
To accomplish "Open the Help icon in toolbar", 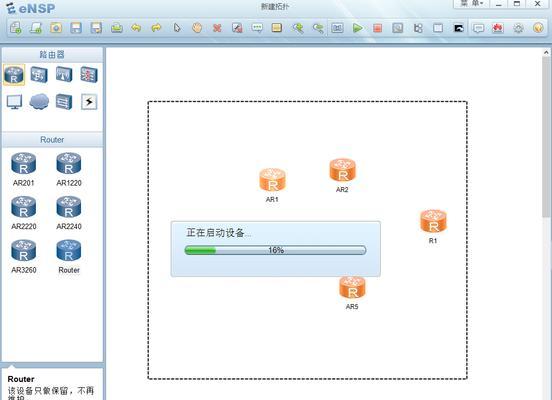I will coord(538,28).
